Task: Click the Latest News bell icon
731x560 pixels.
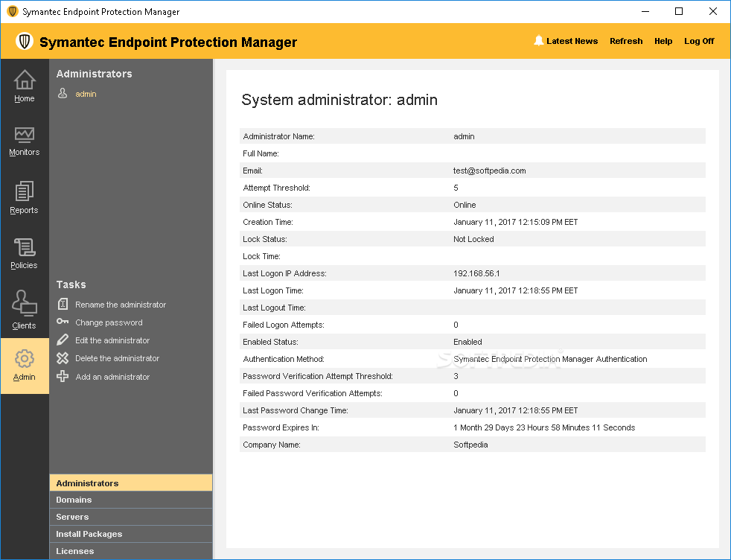Action: tap(539, 41)
